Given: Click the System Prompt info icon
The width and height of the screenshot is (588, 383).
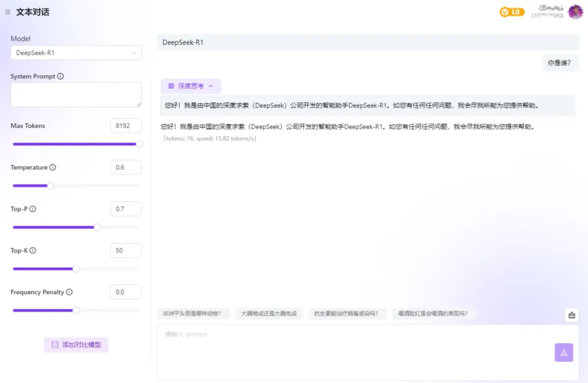Looking at the screenshot, I should (x=61, y=76).
